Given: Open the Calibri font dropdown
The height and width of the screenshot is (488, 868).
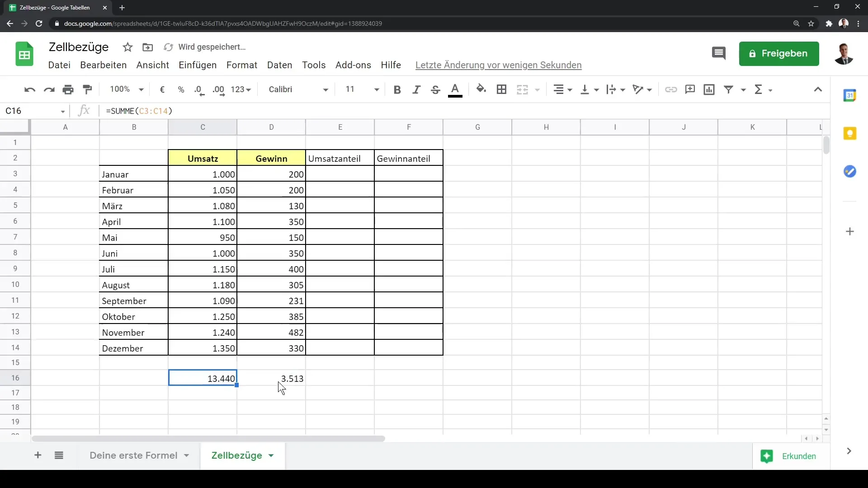Looking at the screenshot, I should [298, 89].
